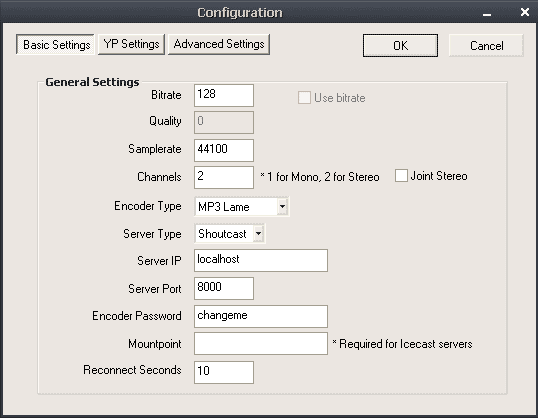Enable the Joint Stereo checkbox
Viewport: 538px width, 418px height.
[401, 175]
